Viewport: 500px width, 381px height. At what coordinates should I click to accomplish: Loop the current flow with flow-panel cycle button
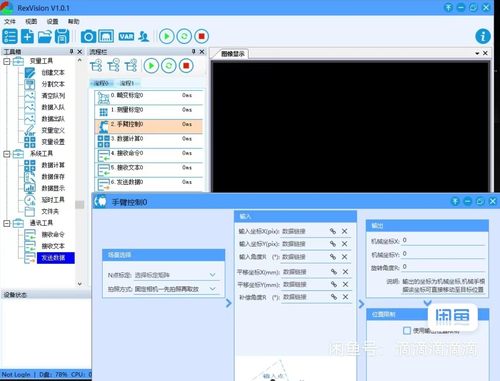click(169, 66)
